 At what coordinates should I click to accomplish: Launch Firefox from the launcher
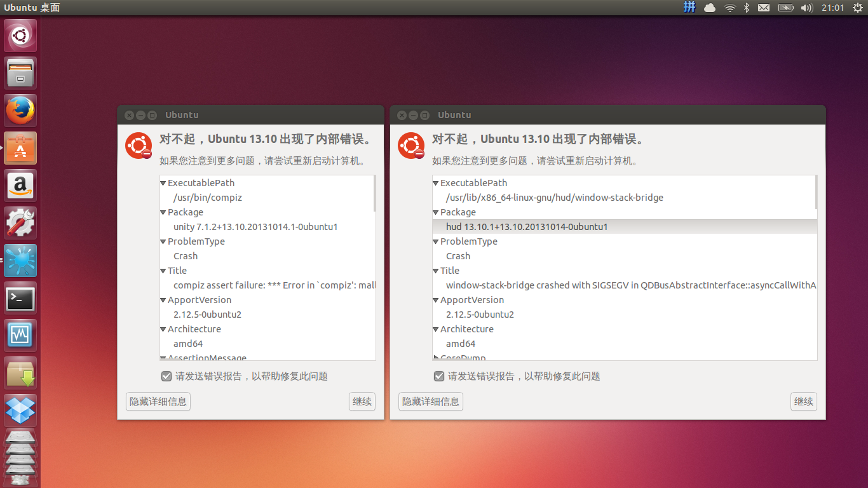[x=20, y=111]
